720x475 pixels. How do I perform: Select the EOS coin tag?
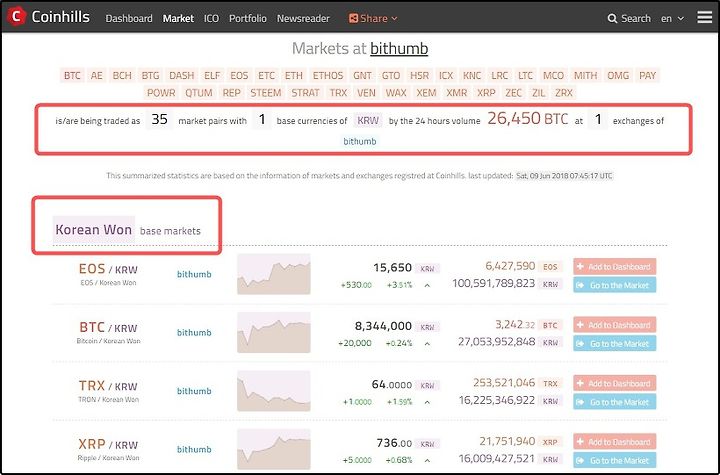point(239,75)
